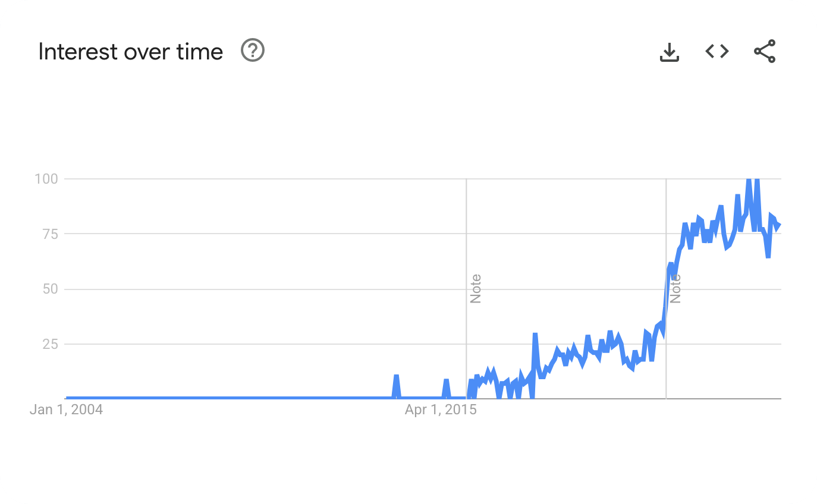The height and width of the screenshot is (504, 817).
Task: Open the embed code icon
Action: pyautogui.click(x=717, y=51)
